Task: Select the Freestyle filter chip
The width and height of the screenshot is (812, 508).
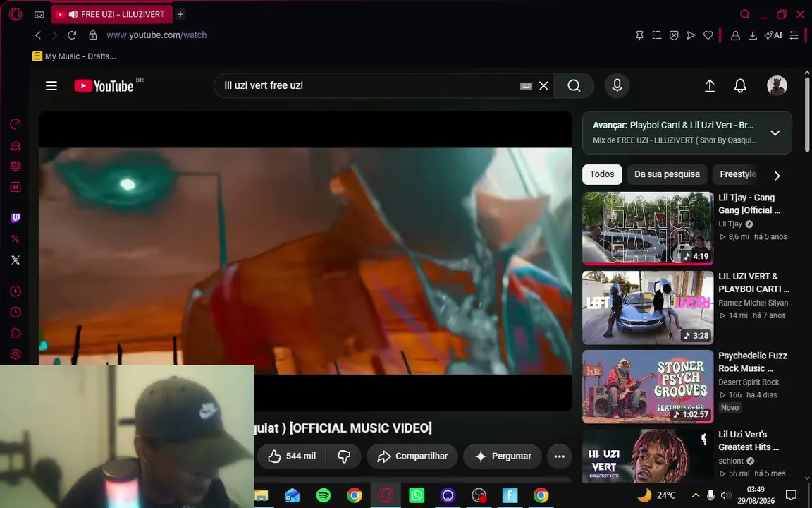Action: click(x=738, y=174)
